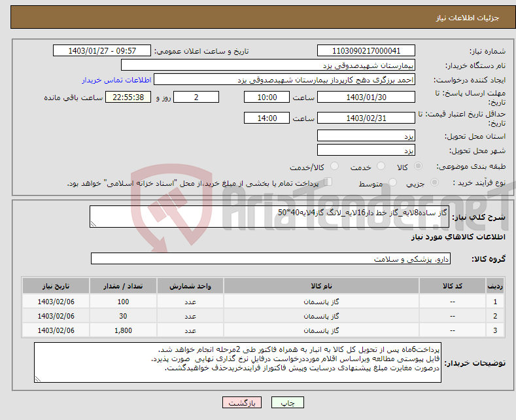Click the deadline time field 10:00
This screenshot has width=516, height=420.
[x=267, y=97]
